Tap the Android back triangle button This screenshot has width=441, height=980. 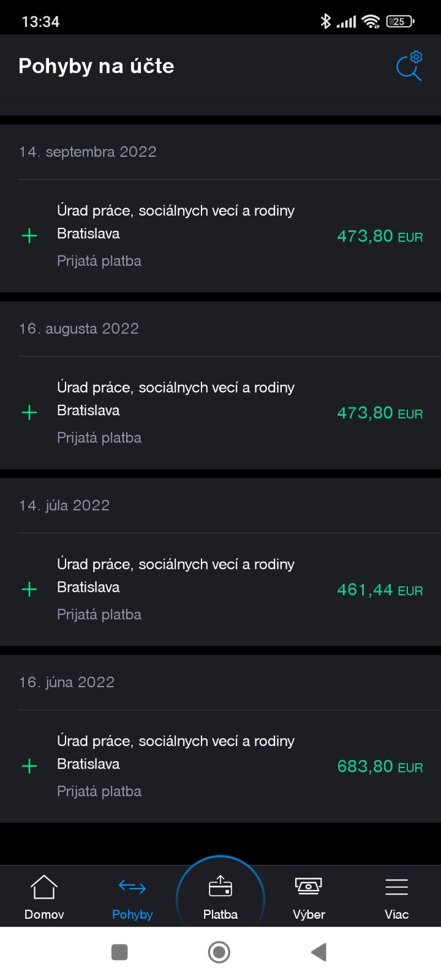tap(318, 952)
